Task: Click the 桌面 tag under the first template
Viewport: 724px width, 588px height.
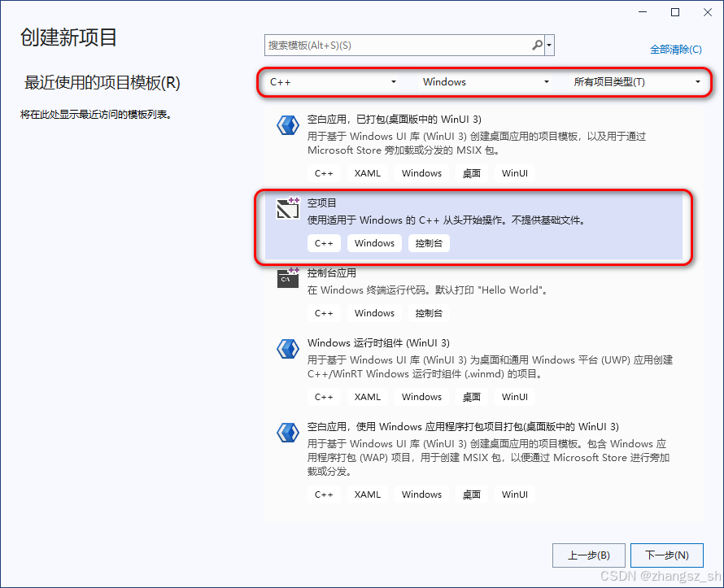Action: (471, 172)
